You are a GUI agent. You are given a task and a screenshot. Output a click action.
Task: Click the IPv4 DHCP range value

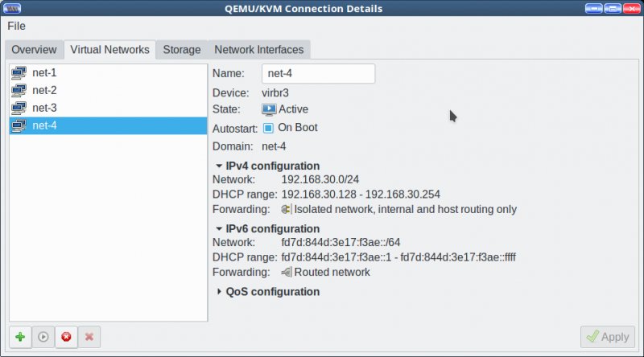361,195
